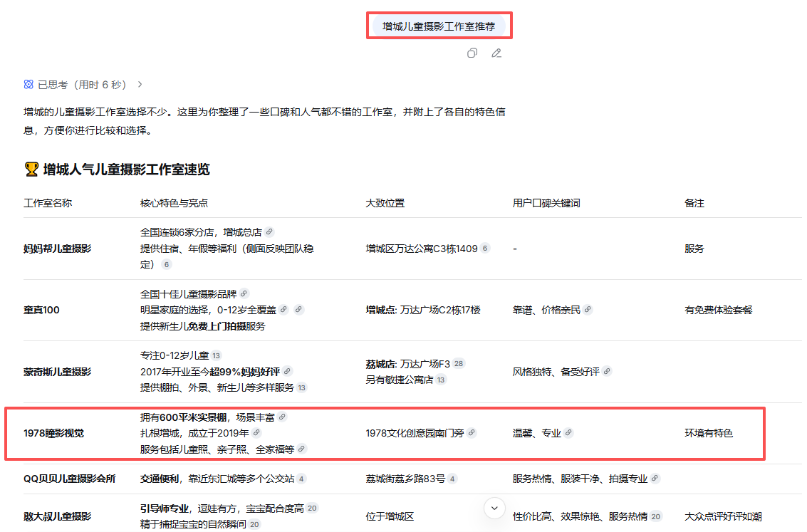Open citation 4 after 荔城街荔乡路83号

click(452, 479)
